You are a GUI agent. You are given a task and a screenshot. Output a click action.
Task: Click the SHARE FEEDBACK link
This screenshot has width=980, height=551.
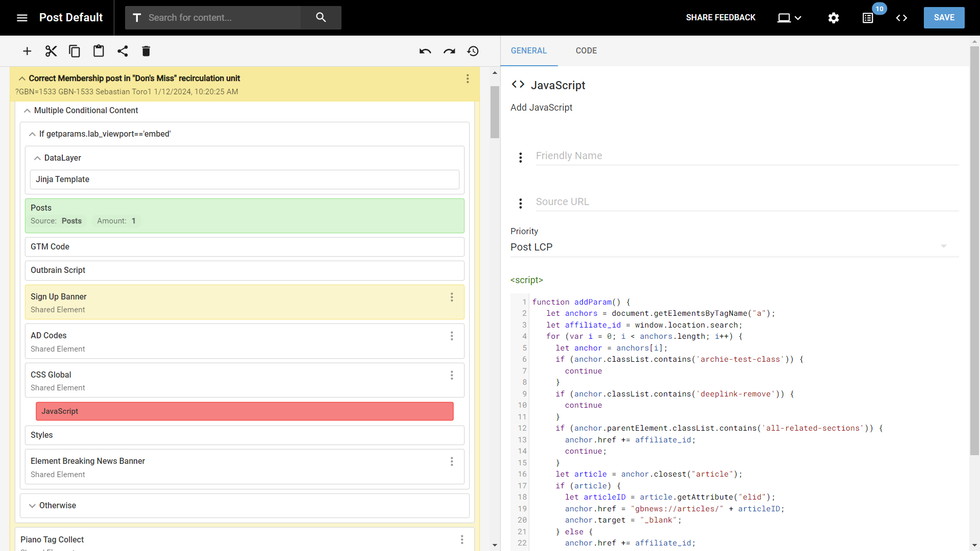[720, 18]
